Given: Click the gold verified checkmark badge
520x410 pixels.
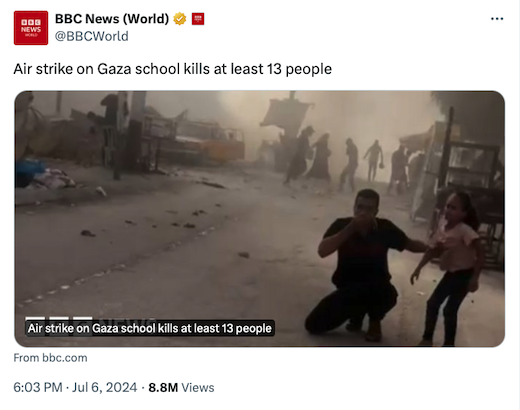Looking at the screenshot, I should click(180, 19).
